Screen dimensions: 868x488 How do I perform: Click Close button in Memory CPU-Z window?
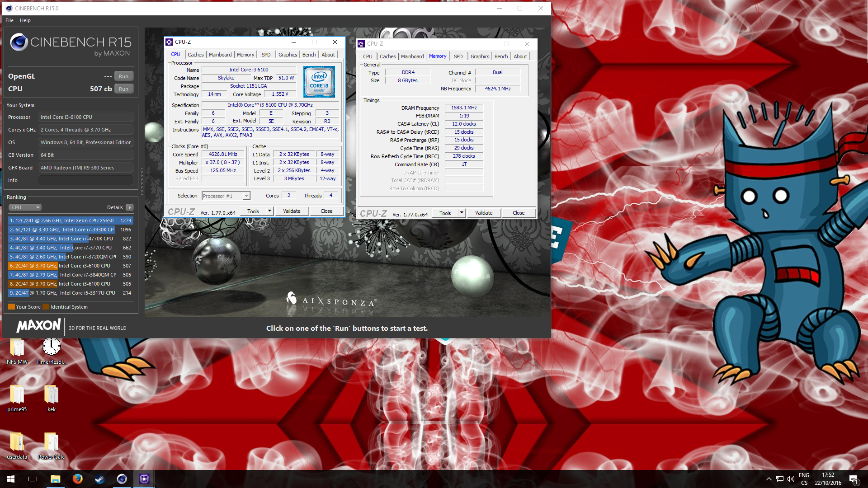pos(519,213)
